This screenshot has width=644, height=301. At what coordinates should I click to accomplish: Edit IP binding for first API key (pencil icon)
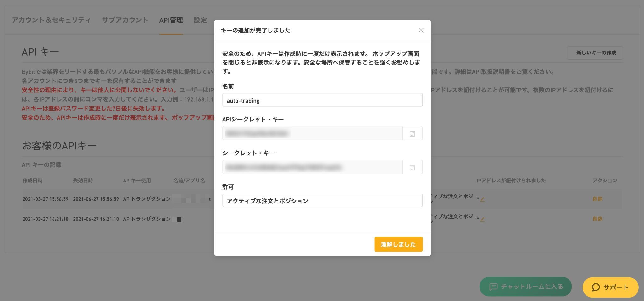482,199
